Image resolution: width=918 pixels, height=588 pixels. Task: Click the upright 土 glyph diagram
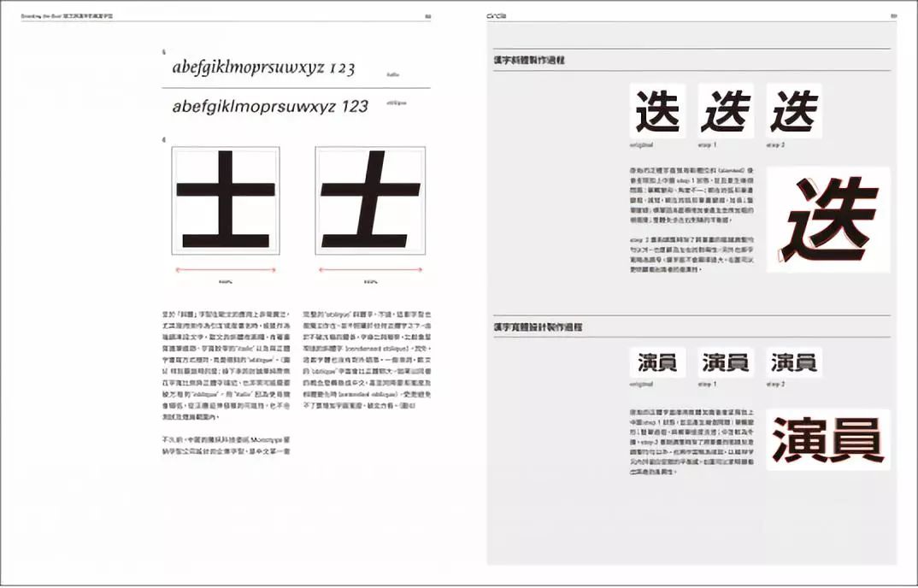226,200
